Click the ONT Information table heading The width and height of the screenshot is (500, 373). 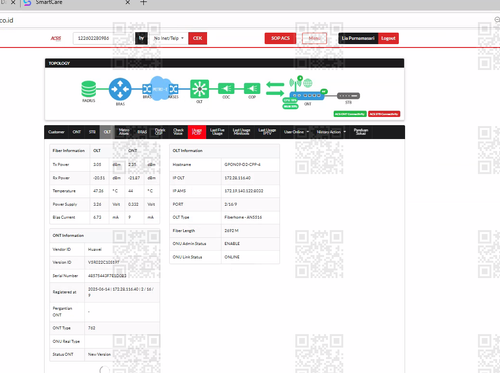68,235
